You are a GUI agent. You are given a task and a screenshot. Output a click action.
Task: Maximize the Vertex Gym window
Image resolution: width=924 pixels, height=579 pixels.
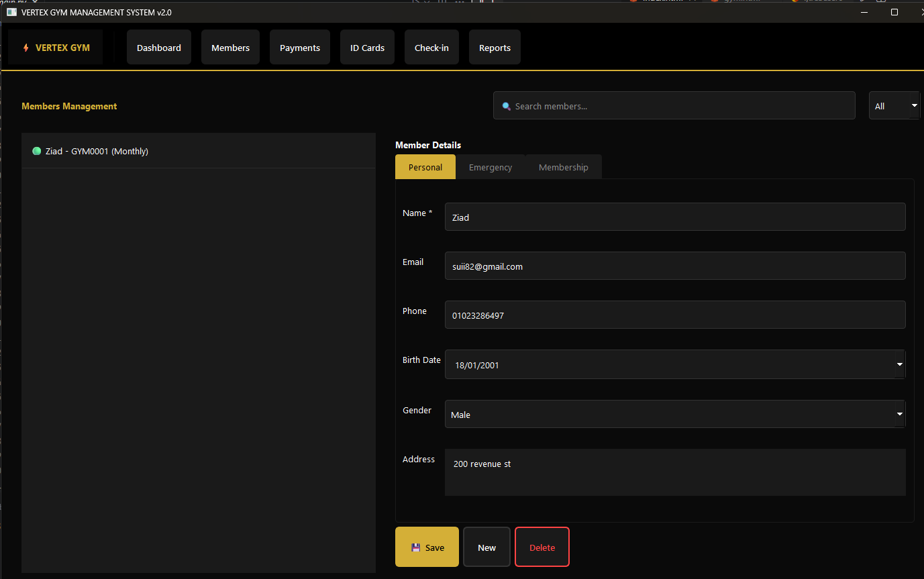[894, 12]
